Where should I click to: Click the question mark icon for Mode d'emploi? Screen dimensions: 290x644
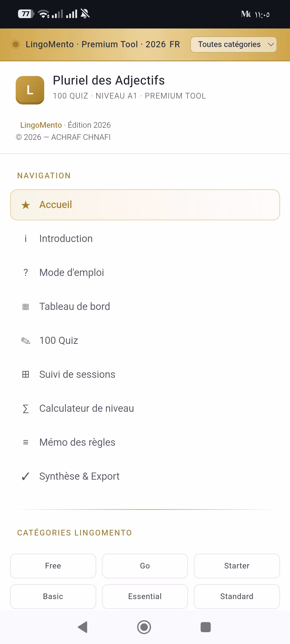click(25, 273)
